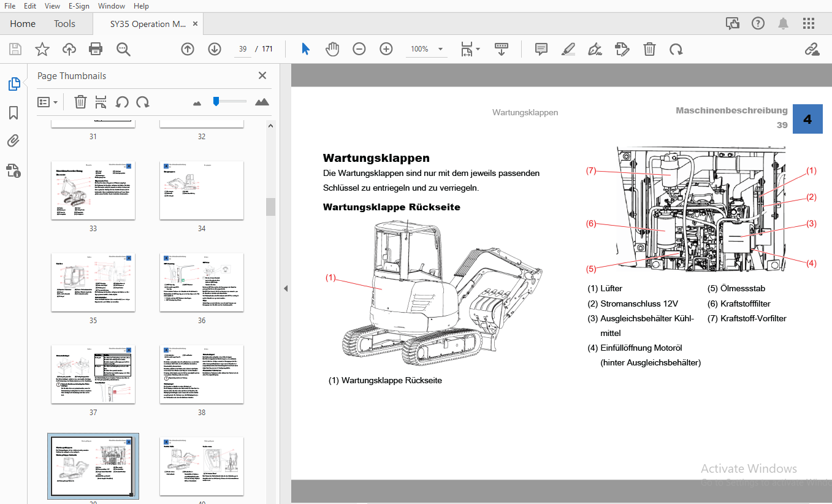Open the Help question mark
This screenshot has width=832, height=504.
pos(758,24)
